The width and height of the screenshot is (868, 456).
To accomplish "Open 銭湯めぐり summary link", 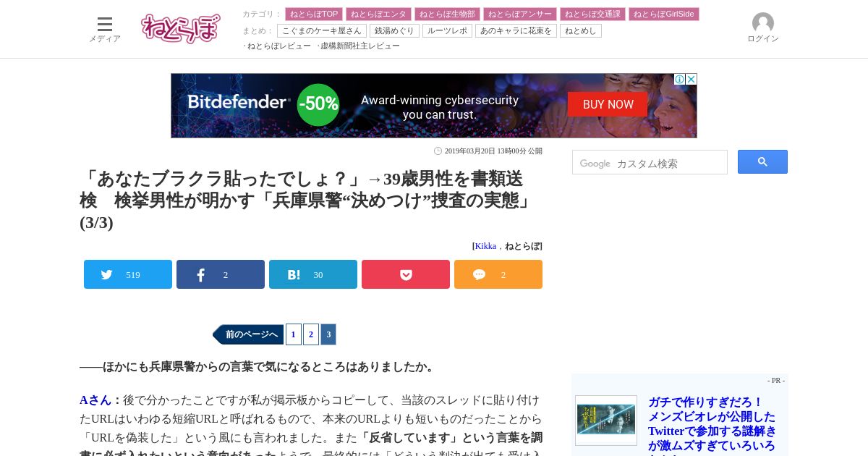I will pyautogui.click(x=394, y=30).
